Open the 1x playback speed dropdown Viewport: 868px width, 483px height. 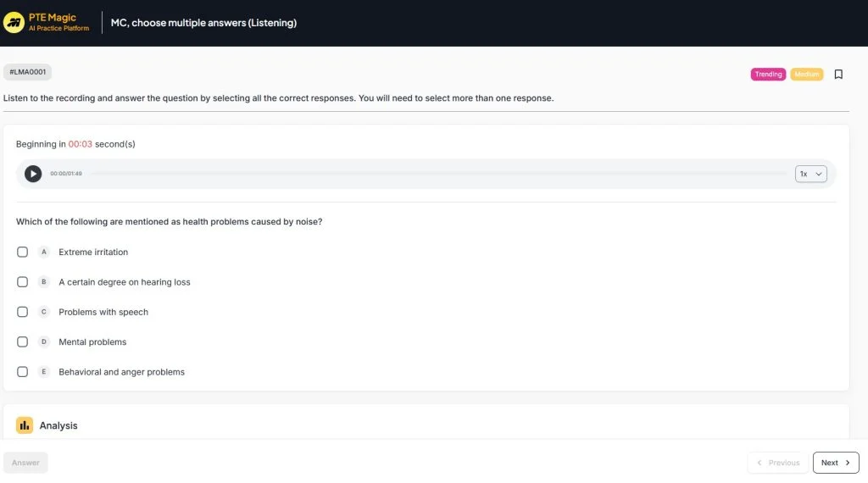pos(810,174)
